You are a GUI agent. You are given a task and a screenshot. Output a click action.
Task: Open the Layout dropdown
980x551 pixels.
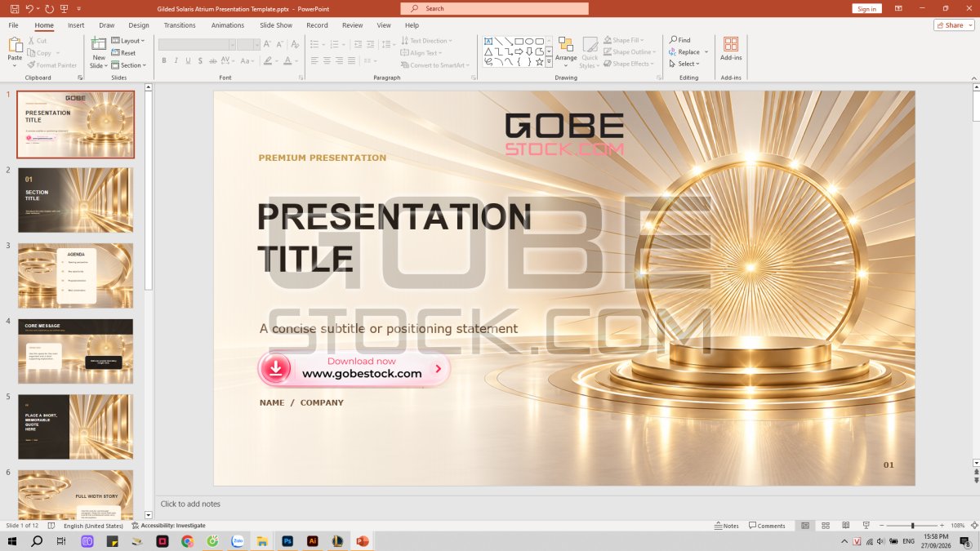coord(128,41)
